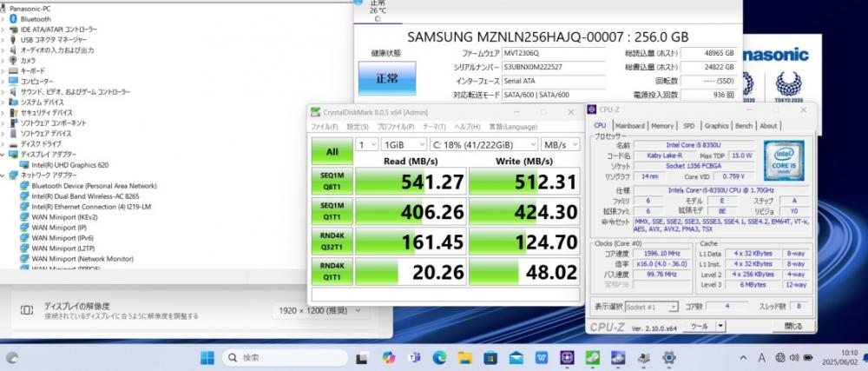The height and width of the screenshot is (371, 868).
Task: Switch to the Graphics tab in CPU-Z
Action: [x=717, y=126]
